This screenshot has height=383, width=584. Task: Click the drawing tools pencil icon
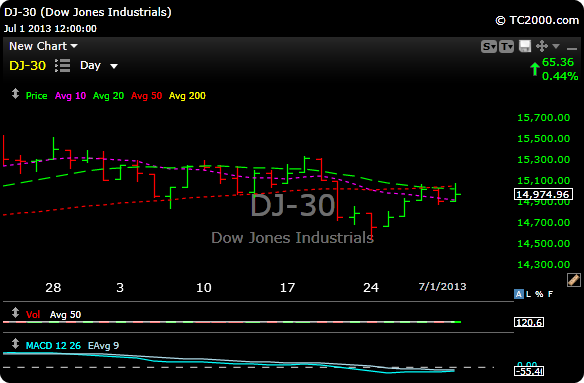click(x=574, y=280)
